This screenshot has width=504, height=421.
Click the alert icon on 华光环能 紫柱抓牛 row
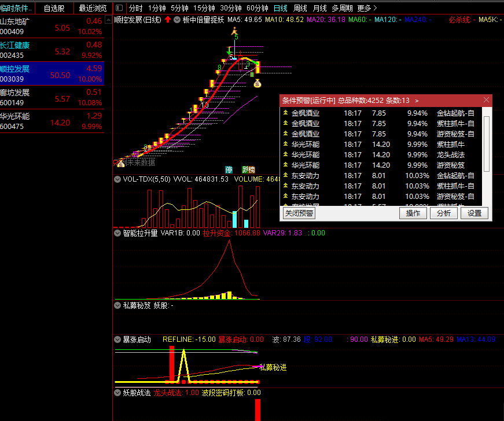(285, 144)
